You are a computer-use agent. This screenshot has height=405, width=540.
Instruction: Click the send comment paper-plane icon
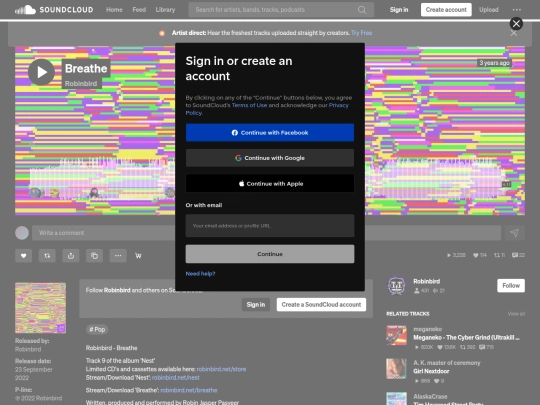pyautogui.click(x=514, y=233)
